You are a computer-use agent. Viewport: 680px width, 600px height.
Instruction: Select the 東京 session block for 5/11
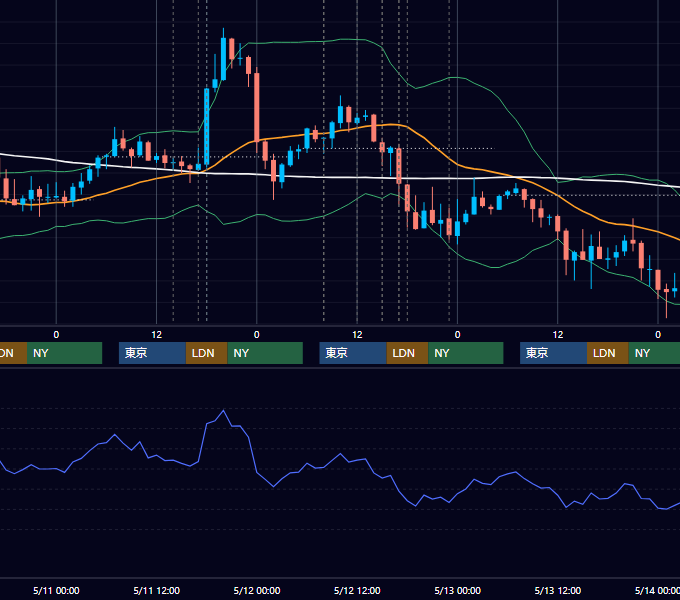[152, 353]
